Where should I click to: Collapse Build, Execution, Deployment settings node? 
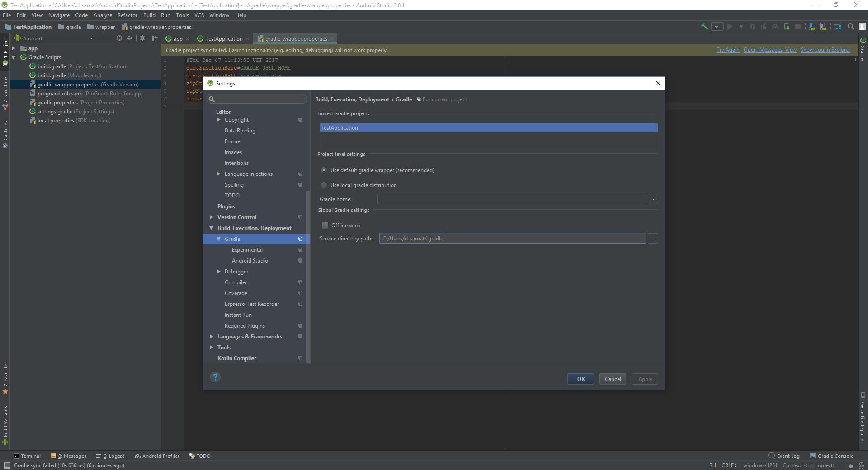tap(211, 228)
